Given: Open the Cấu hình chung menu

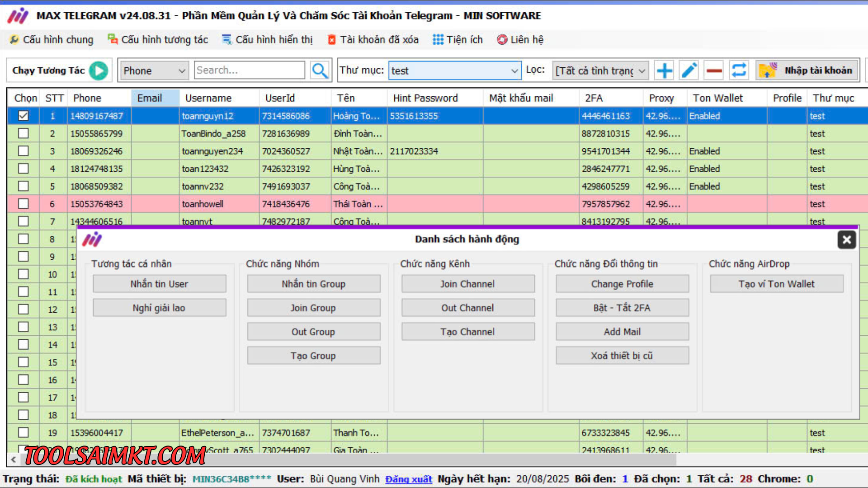Looking at the screenshot, I should click(x=51, y=40).
